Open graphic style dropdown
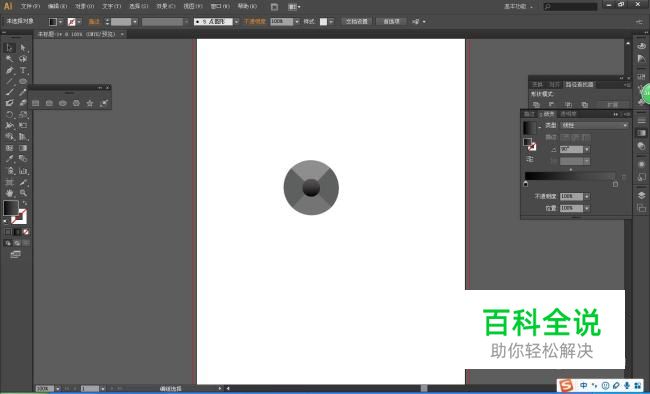Screen dimensions: 650x394 point(331,22)
